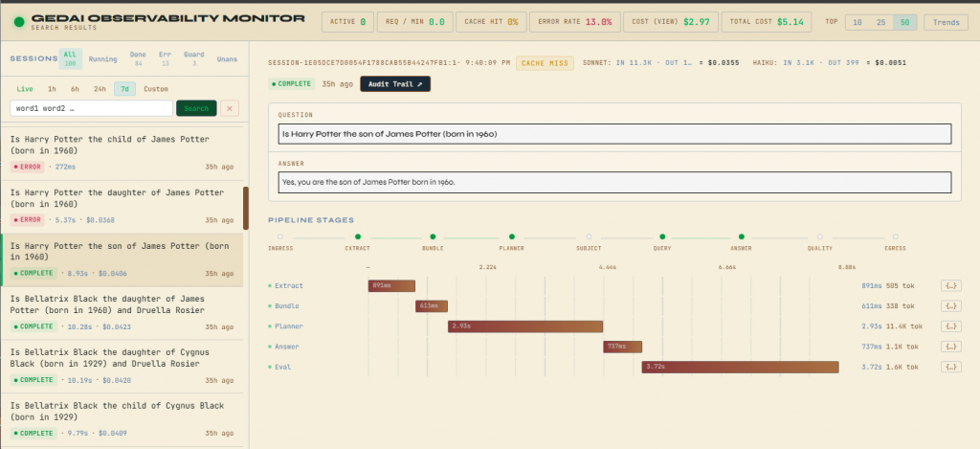Select the Bundle pipeline stage node
The width and height of the screenshot is (980, 449).
coord(433,237)
